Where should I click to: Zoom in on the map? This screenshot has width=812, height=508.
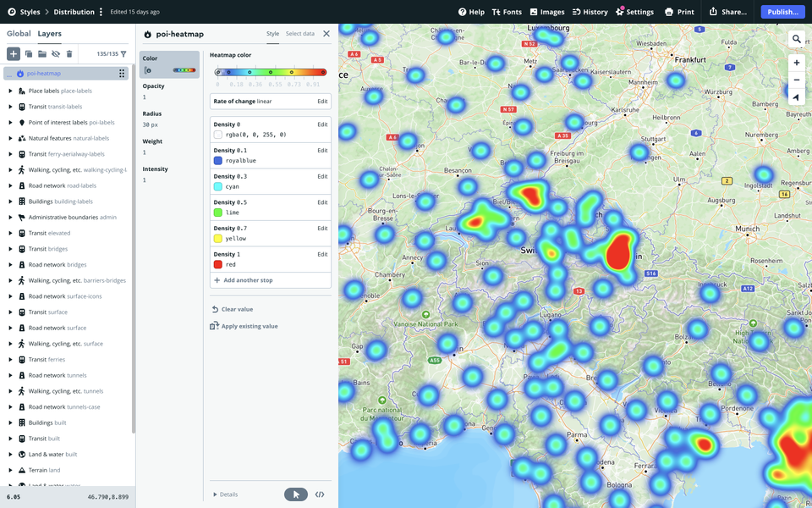(797, 63)
